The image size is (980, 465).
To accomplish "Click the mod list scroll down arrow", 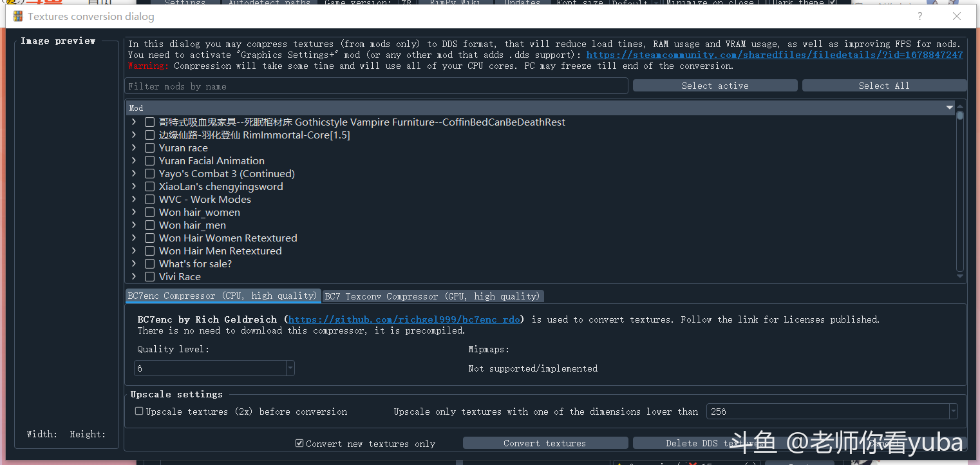I will tap(960, 276).
